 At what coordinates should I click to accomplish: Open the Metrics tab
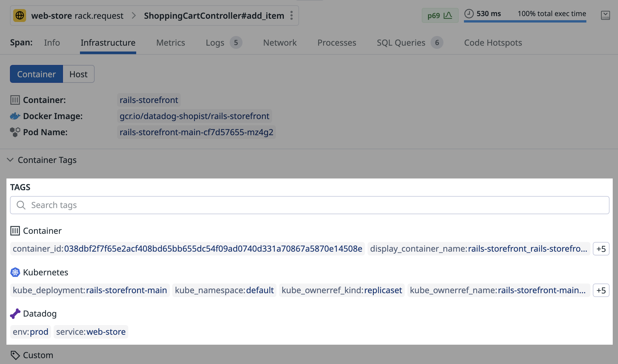(170, 43)
